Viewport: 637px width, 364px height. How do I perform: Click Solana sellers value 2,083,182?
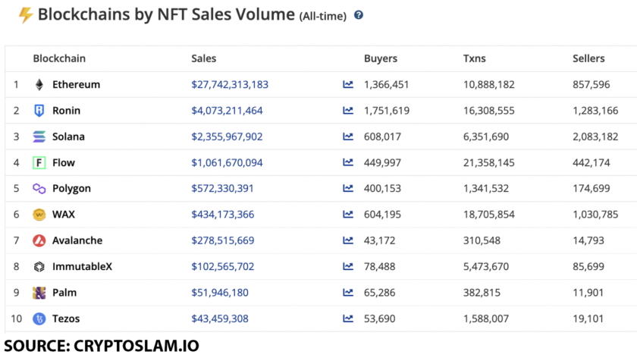coord(595,136)
